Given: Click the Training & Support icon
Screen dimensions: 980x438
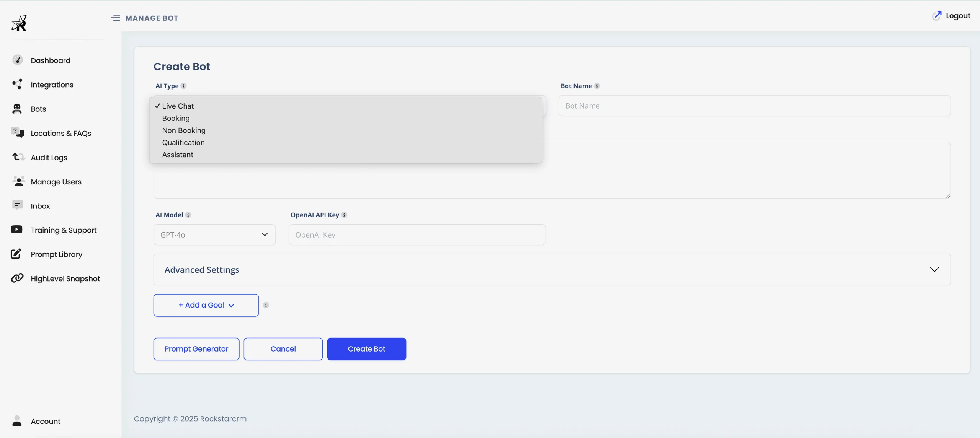Looking at the screenshot, I should pyautogui.click(x=18, y=230).
